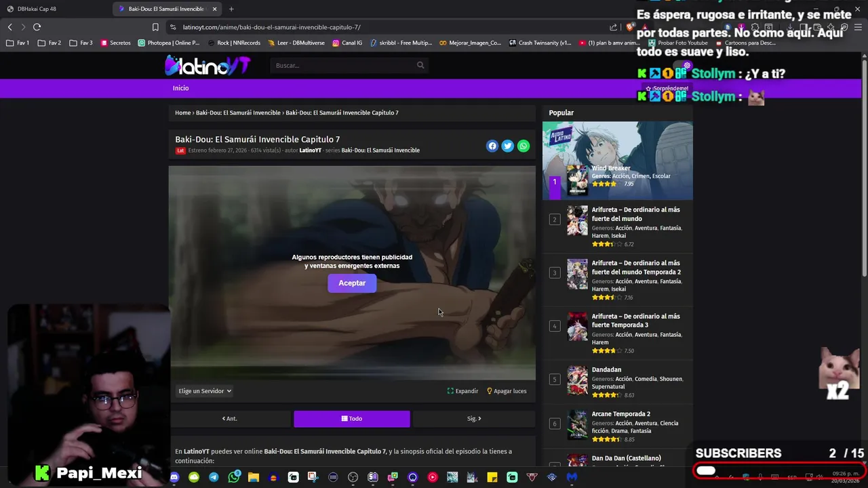The width and height of the screenshot is (868, 488).
Task: Select the Isekai genre under first Arifureta
Action: coord(618,236)
